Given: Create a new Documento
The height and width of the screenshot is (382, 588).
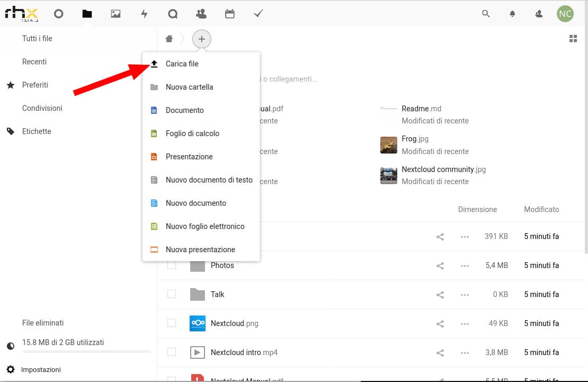Looking at the screenshot, I should pos(201,110).
